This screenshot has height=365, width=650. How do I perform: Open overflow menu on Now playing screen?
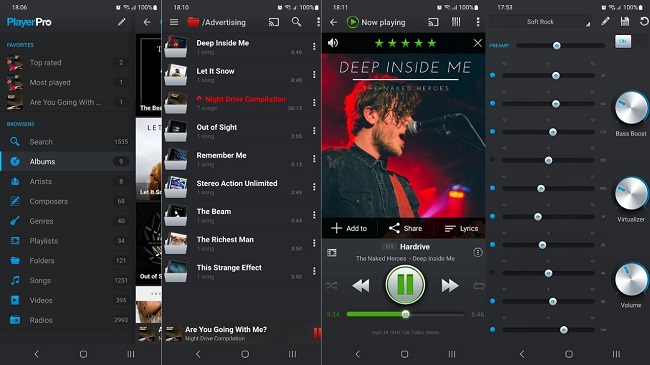(x=478, y=22)
